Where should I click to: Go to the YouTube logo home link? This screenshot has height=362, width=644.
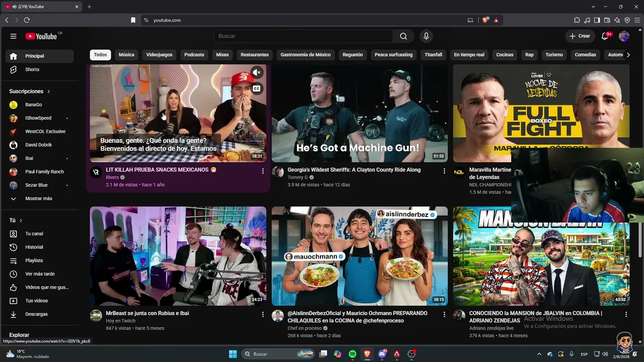[x=41, y=36]
